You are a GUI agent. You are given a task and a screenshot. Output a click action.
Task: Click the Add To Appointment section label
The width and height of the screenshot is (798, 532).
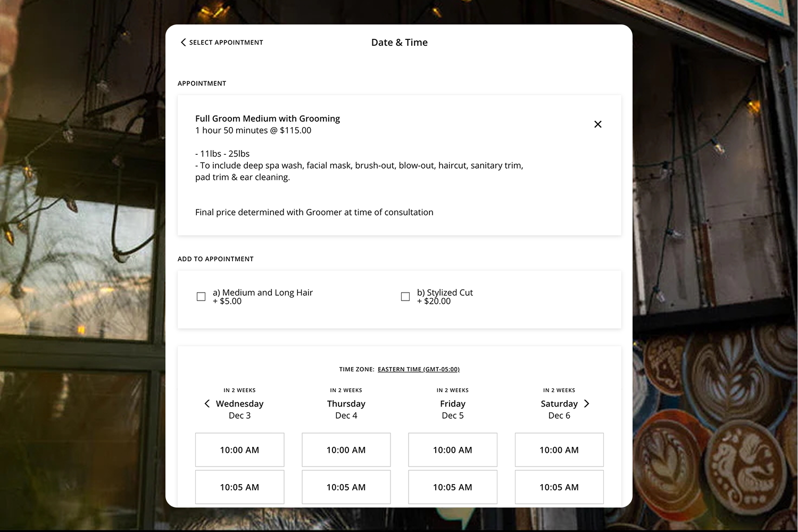(215, 259)
